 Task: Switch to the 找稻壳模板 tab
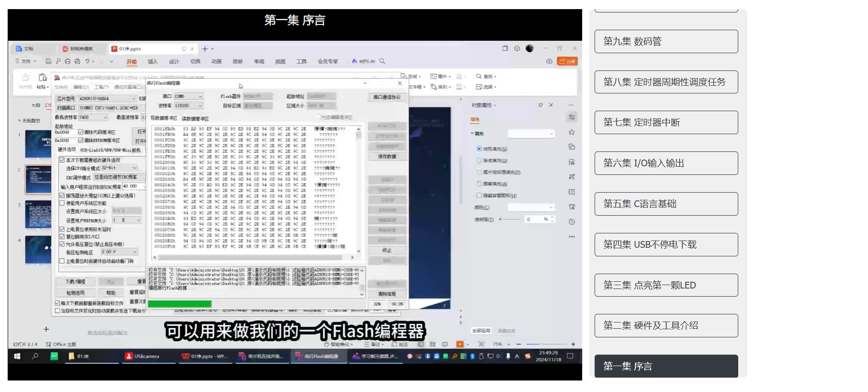point(81,49)
